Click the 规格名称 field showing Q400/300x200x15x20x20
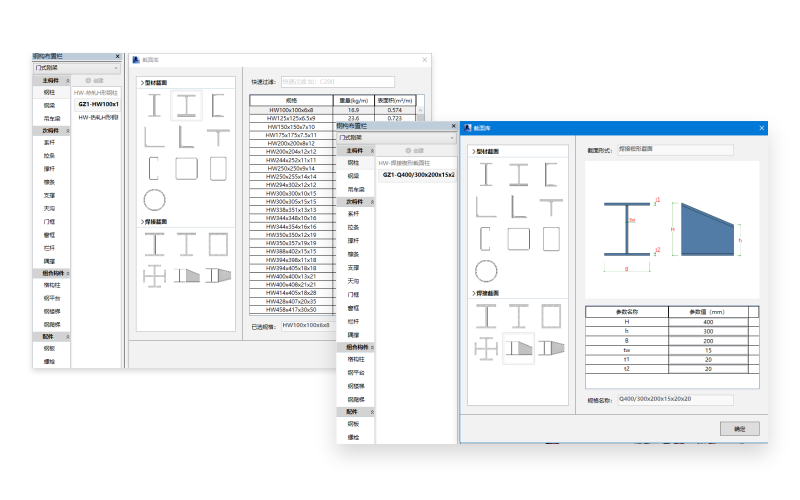Image resolution: width=800 pixels, height=500 pixels. tap(675, 399)
